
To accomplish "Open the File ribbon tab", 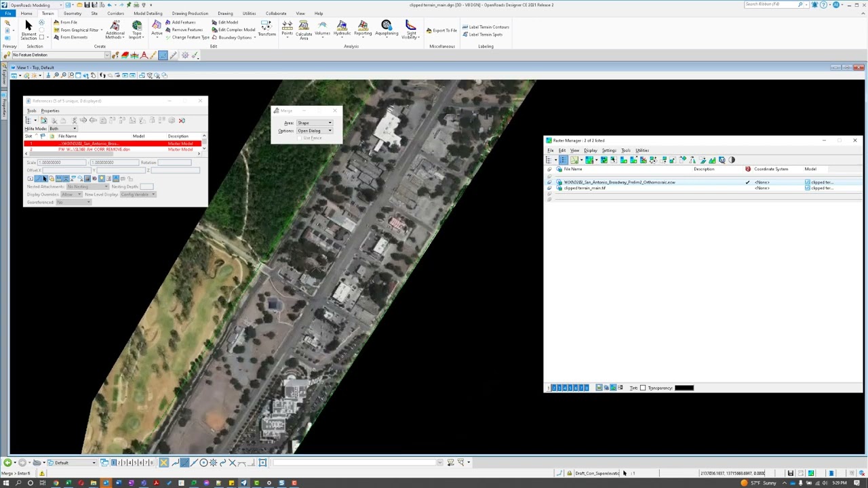I will point(7,14).
